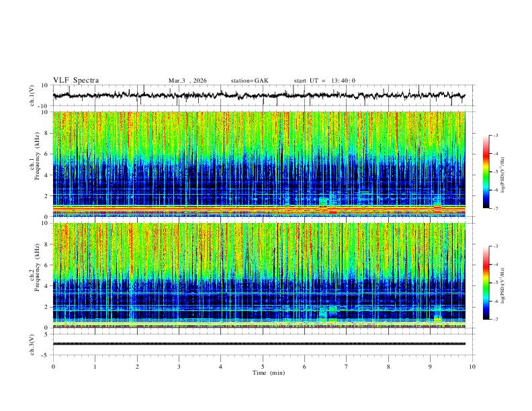532x411 pixels.
Task: Click the "-7" tick on upper colorbar
Action: pos(495,208)
